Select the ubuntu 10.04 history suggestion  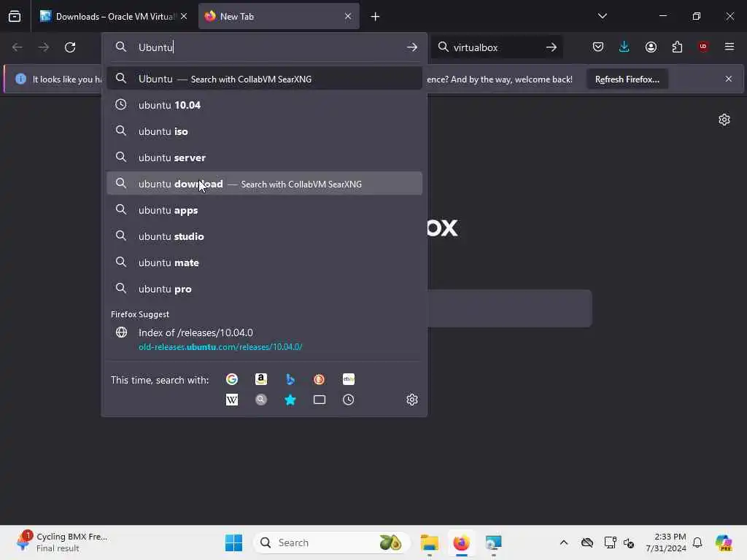click(264, 105)
